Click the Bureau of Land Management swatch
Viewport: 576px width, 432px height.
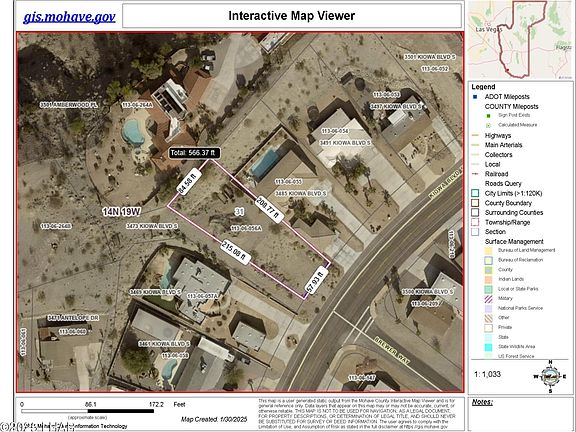(x=488, y=251)
